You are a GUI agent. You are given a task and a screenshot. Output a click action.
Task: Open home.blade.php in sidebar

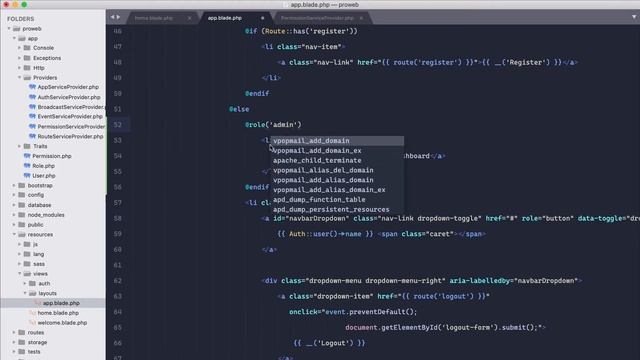point(58,313)
